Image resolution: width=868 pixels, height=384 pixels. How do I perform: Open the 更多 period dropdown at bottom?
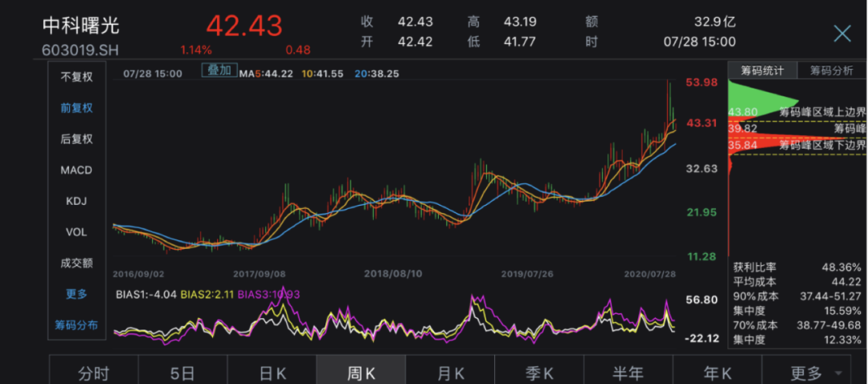coord(813,373)
